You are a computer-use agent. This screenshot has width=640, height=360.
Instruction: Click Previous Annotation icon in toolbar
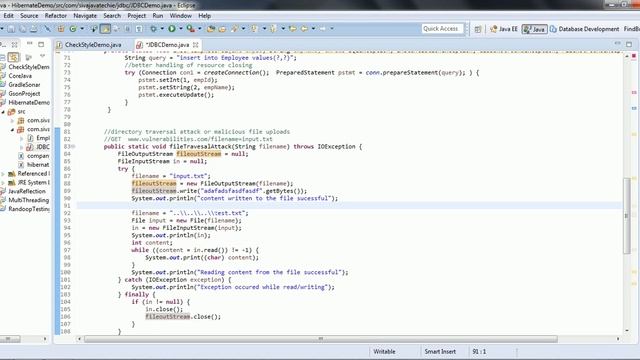point(273,29)
